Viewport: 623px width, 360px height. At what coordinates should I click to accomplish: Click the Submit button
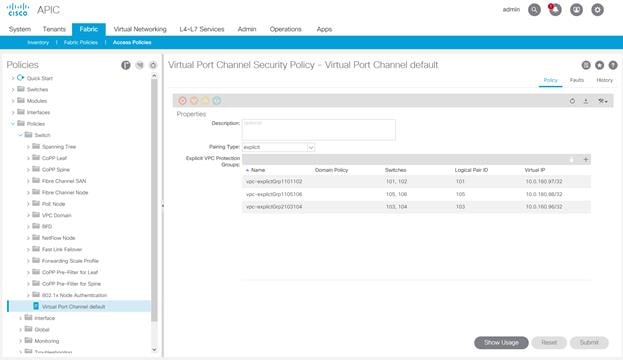[589, 343]
